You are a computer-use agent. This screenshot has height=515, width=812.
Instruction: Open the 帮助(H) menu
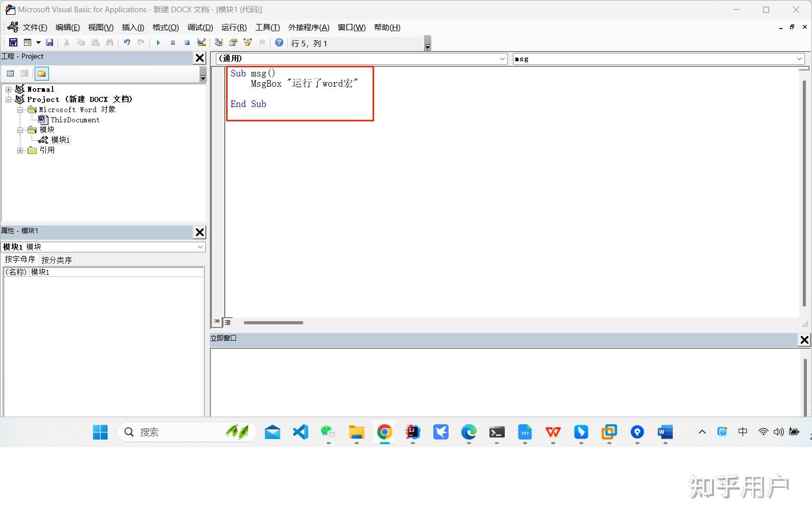[x=387, y=28]
